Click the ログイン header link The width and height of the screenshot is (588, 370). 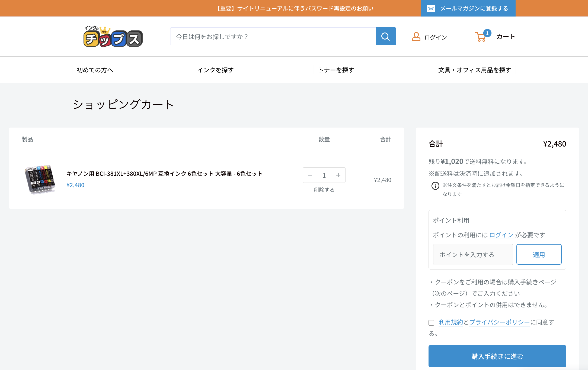click(436, 37)
